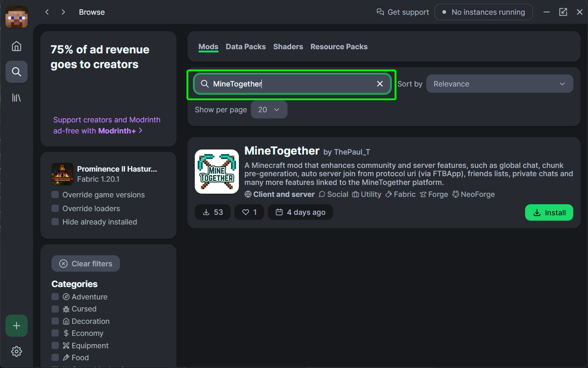Click the Forge loader tag
588x368 pixels.
click(x=434, y=194)
